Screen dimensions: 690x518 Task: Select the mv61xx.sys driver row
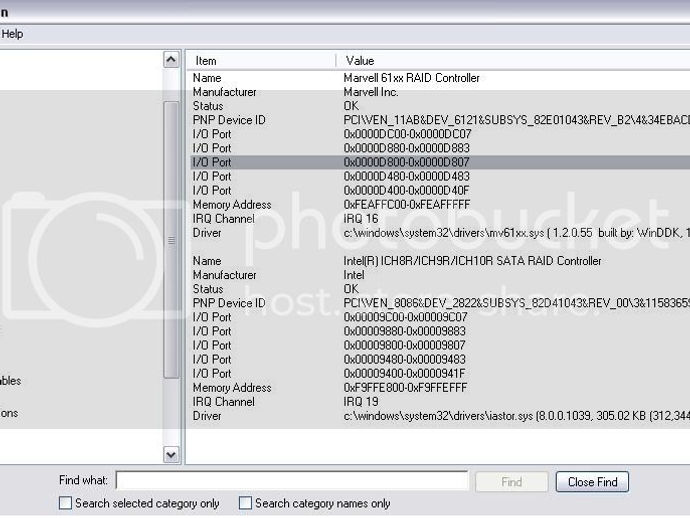pyautogui.click(x=440, y=233)
